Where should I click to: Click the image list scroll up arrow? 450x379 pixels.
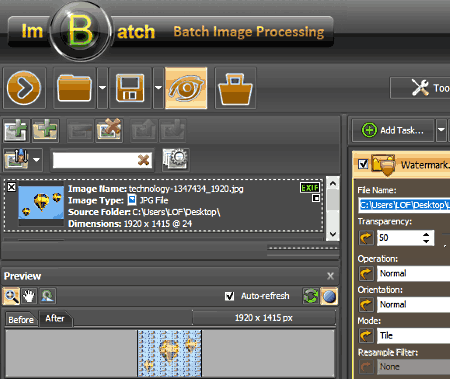pyautogui.click(x=333, y=183)
